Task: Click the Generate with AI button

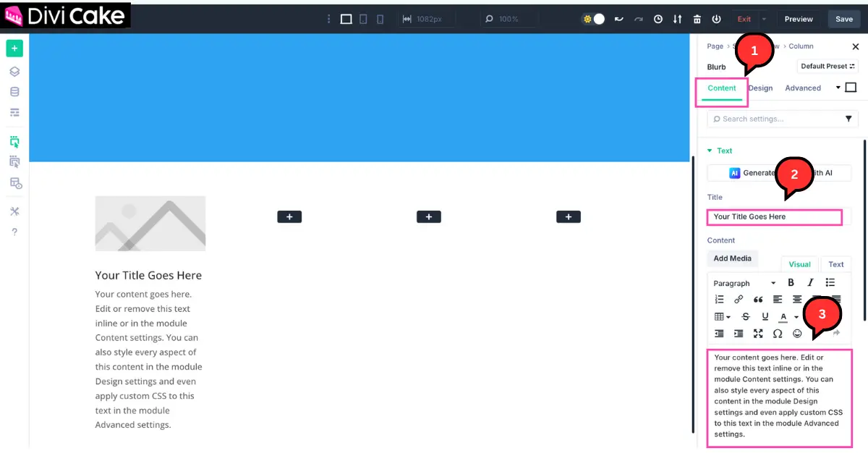Action: pos(779,173)
